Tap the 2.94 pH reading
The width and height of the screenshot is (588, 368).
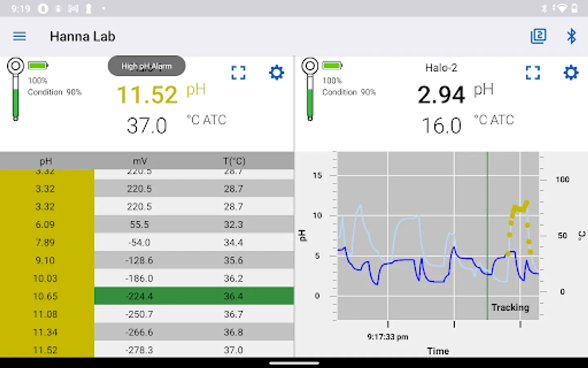(x=441, y=95)
